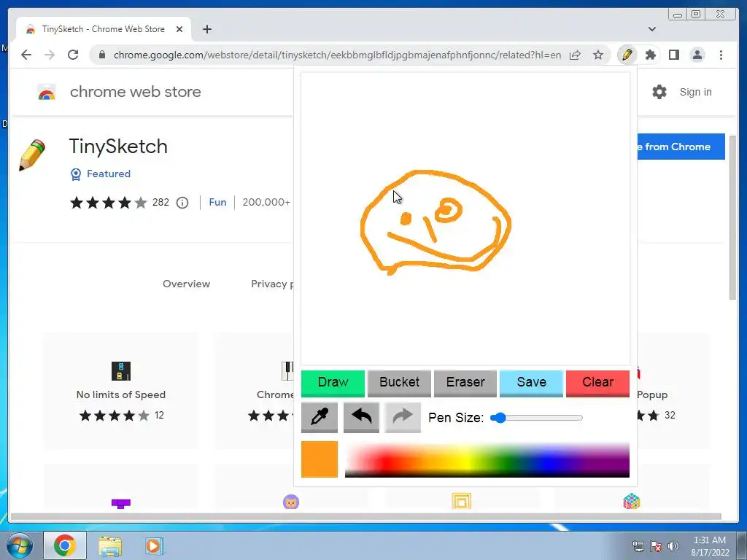Undo the last stroke in TinySketch
Screen dimensions: 747x560
coord(361,417)
